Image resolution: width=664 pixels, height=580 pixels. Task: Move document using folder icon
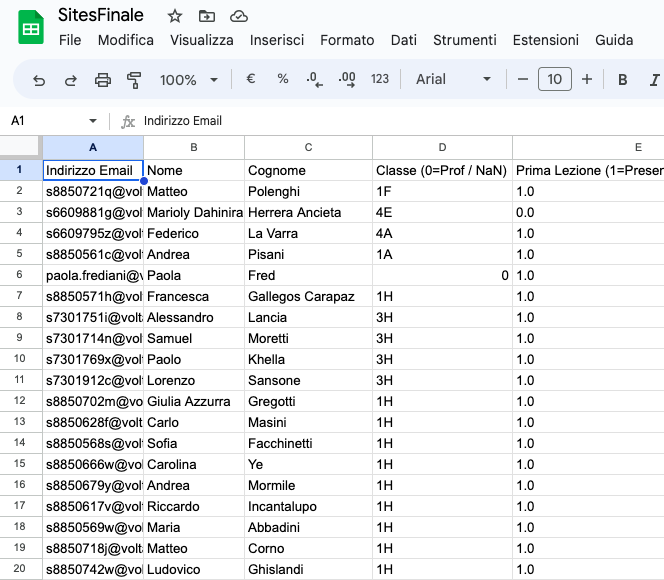207,17
